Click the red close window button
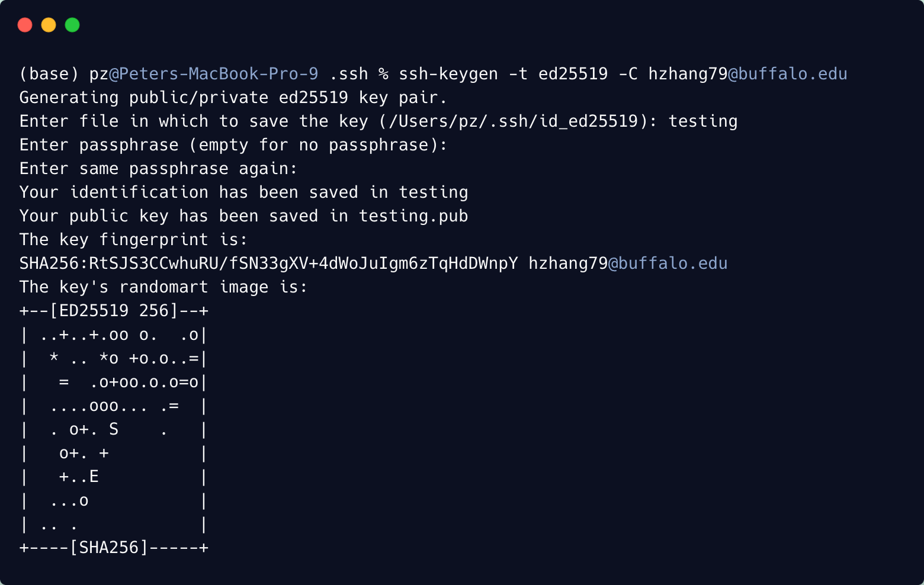 tap(25, 25)
